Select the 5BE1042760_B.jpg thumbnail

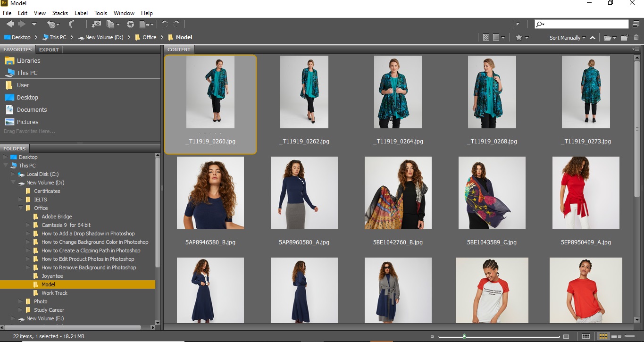point(398,193)
